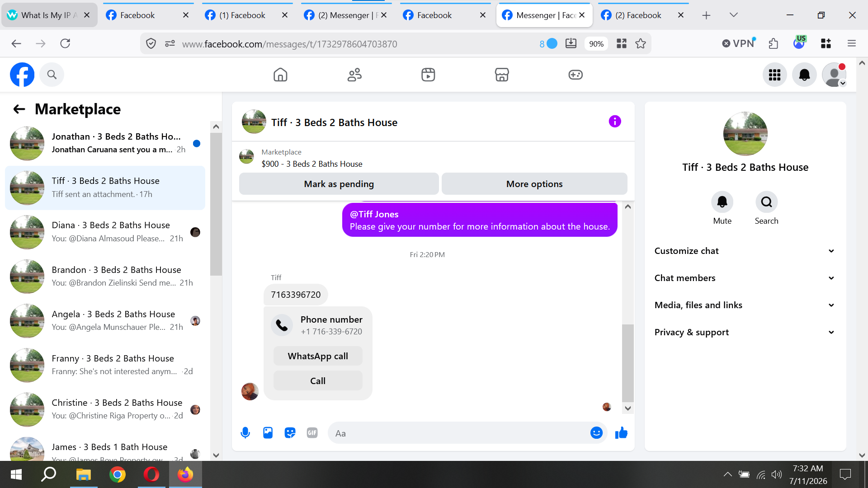Open the Facebook menu grid icon
The image size is (868, 488).
tap(775, 75)
